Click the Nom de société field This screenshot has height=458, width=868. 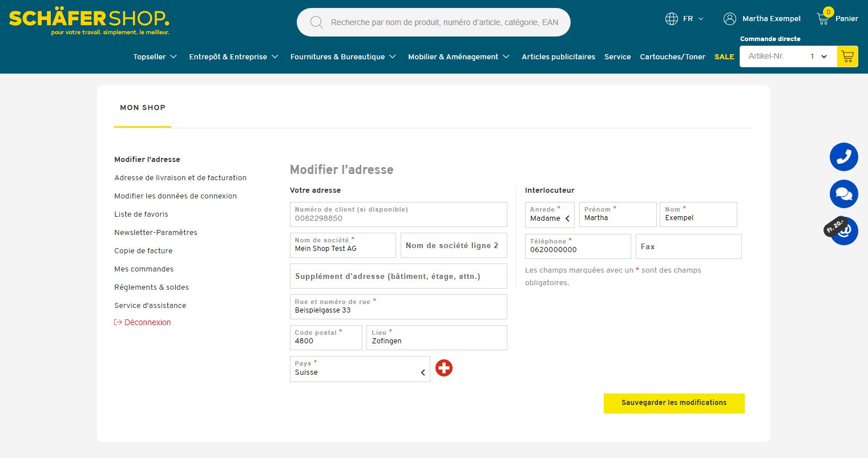[x=343, y=245]
